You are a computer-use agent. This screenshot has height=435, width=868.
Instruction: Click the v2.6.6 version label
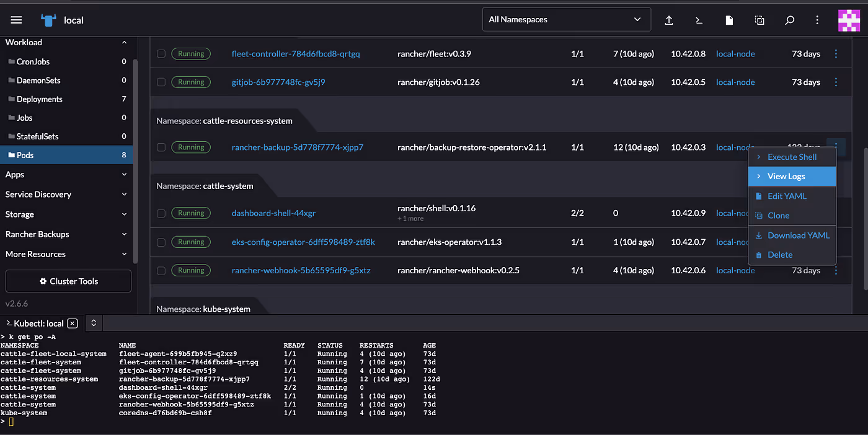point(17,304)
